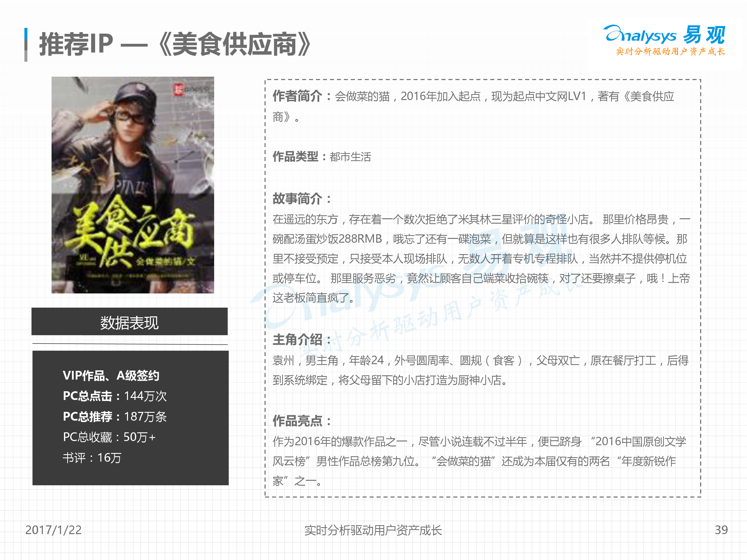This screenshot has width=747, height=560.
Task: Click page number 39 in footer
Action: (721, 530)
